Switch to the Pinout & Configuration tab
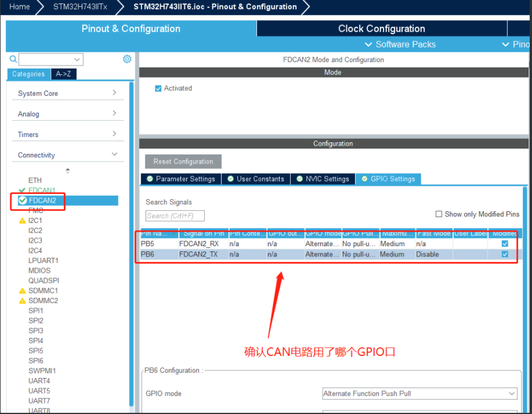 pos(131,28)
